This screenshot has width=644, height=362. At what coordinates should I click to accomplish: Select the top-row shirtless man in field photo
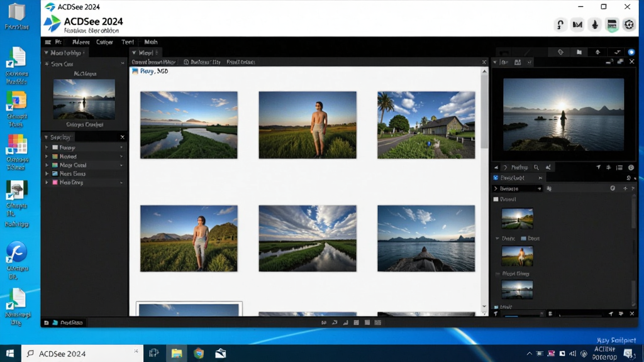coord(307,125)
